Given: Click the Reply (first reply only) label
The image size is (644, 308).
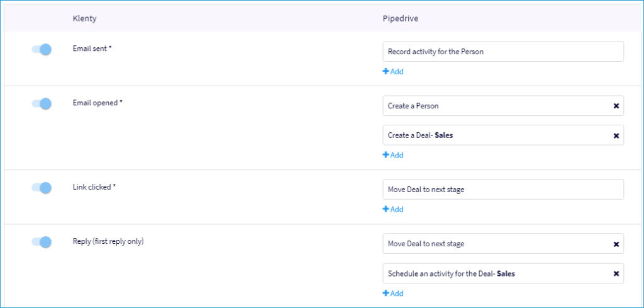Looking at the screenshot, I should pyautogui.click(x=108, y=241).
